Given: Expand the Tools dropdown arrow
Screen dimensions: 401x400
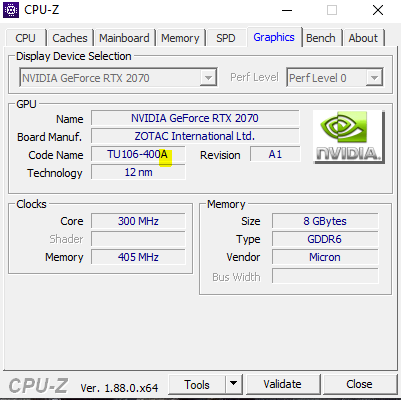Looking at the screenshot, I should [234, 384].
